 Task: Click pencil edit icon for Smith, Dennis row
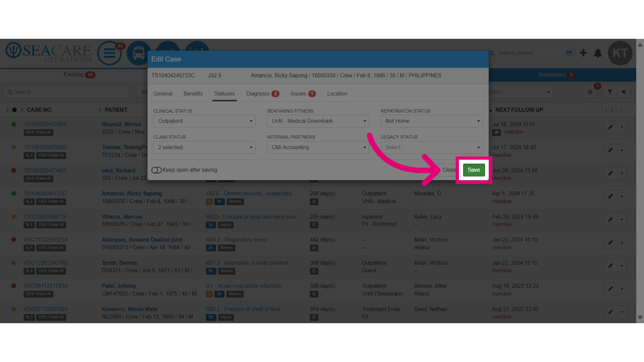610,266
